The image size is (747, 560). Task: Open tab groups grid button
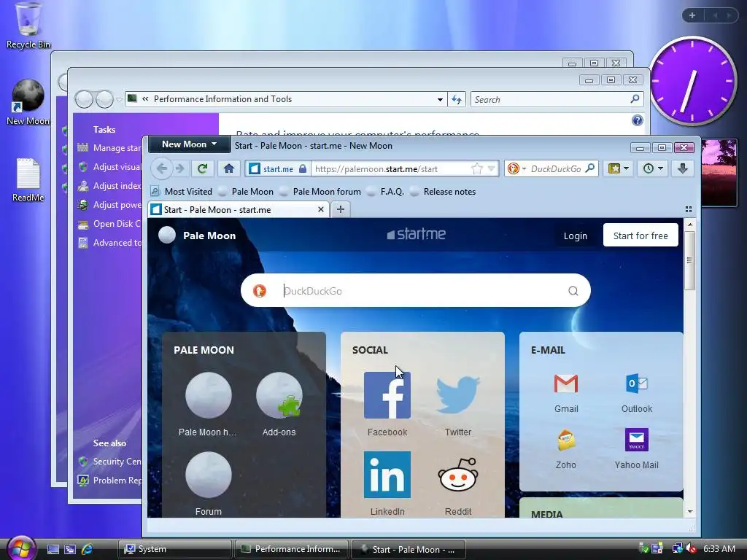689,209
